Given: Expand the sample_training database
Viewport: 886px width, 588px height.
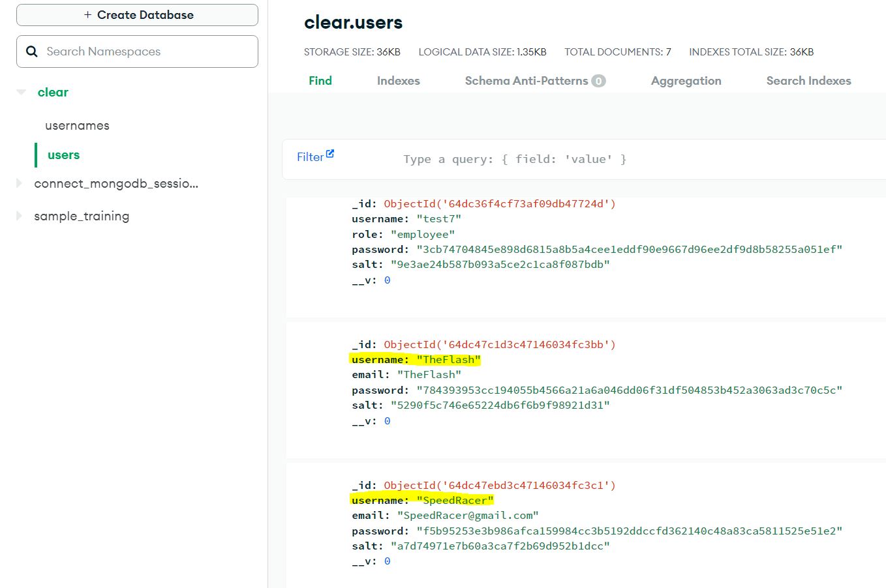Looking at the screenshot, I should pos(20,216).
